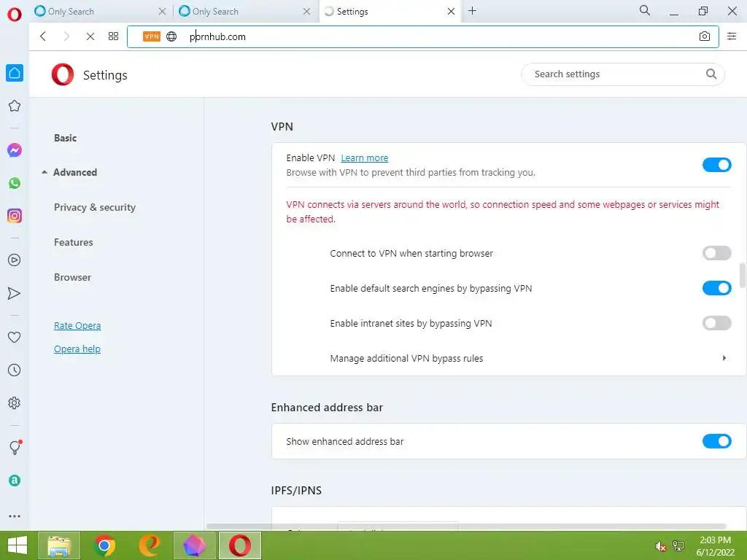Open Messenger in sidebar
The width and height of the screenshot is (747, 560).
[x=15, y=150]
